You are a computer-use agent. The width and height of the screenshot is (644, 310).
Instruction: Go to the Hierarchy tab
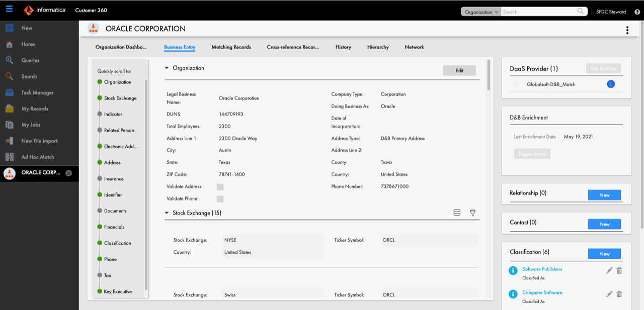[x=378, y=47]
